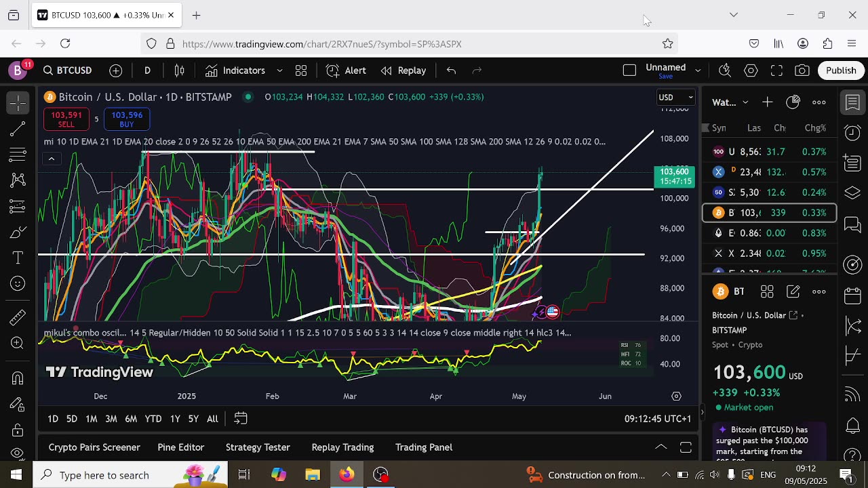This screenshot has height=488, width=868.
Task: Open the economic calendar in right sidebar
Action: coord(852,296)
